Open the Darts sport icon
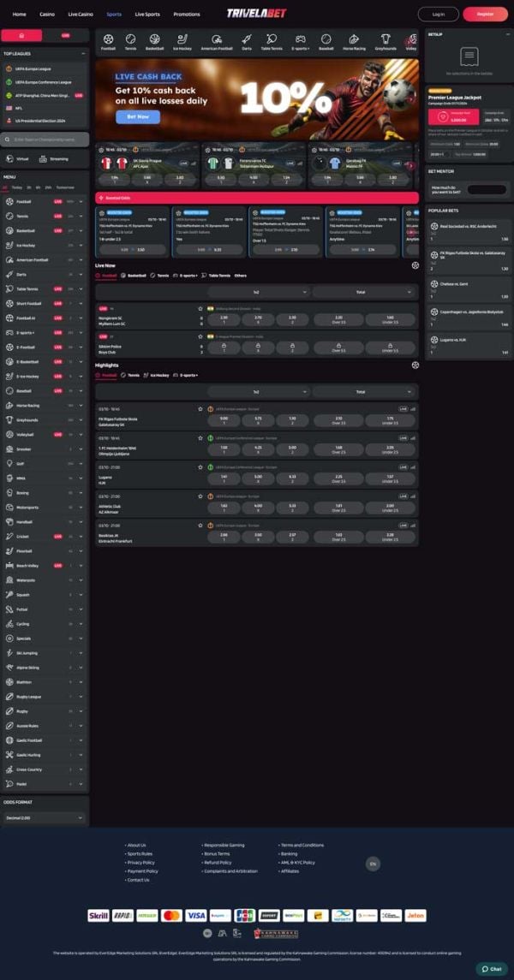The width and height of the screenshot is (514, 980). (247, 39)
